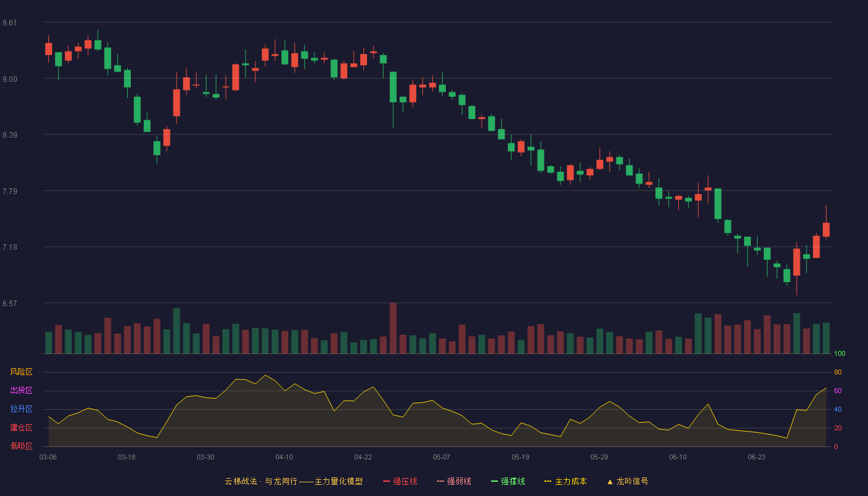Image resolution: width=868 pixels, height=496 pixels.
Task: Click the 06-10 date label
Action: 678,457
